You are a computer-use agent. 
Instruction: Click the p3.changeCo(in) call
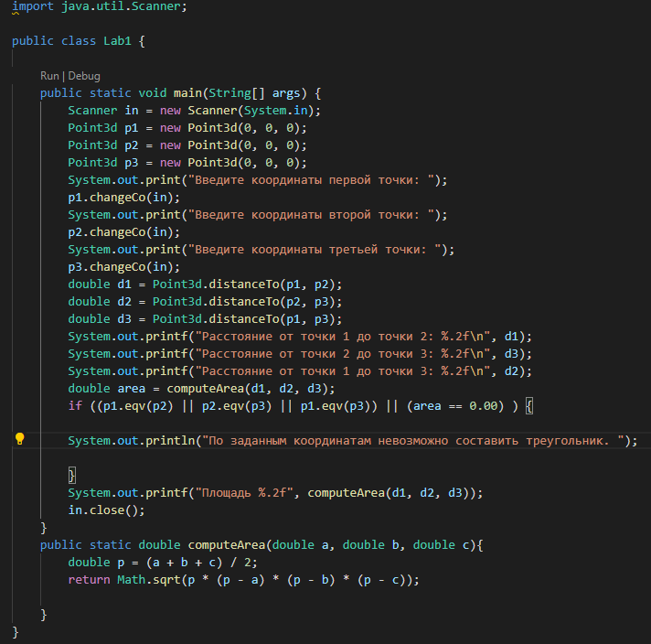[124, 267]
